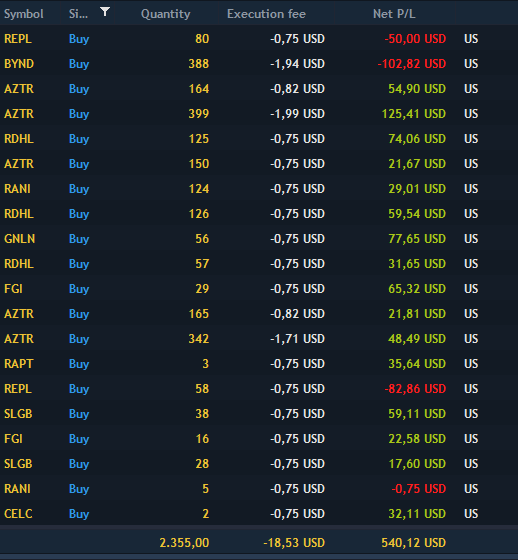Select the GNLN symbol cell
Viewport: 518px width, 560px height.
coord(20,239)
